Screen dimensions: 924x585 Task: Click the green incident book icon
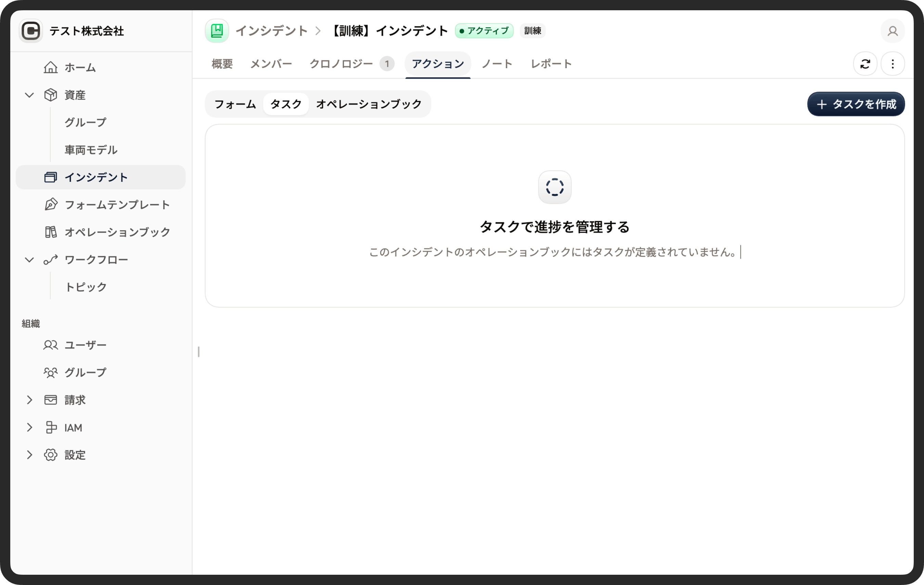(x=217, y=31)
